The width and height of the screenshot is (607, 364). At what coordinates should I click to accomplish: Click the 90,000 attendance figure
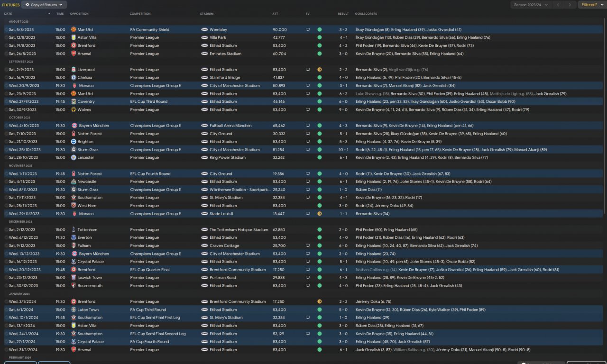[280, 29]
